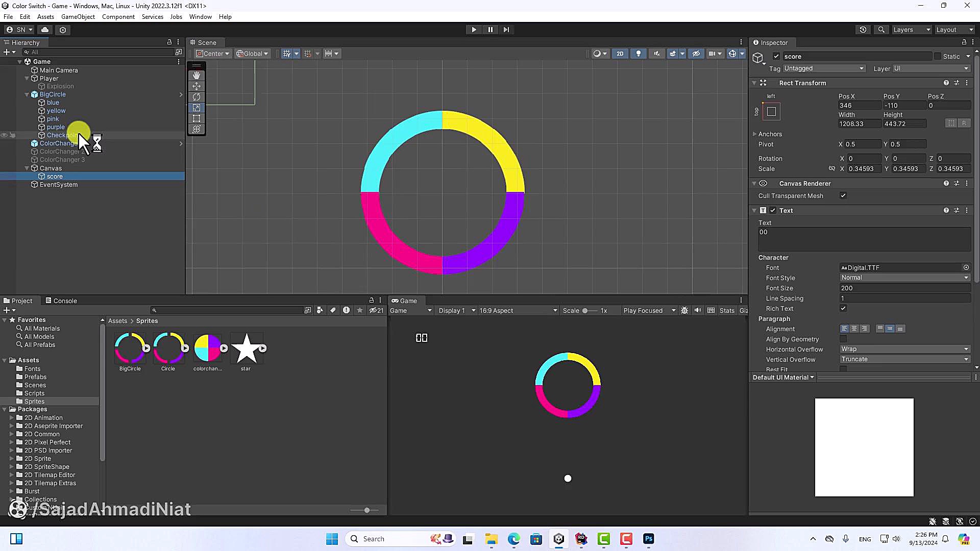Open the font object picker for Digital.TTF
This screenshot has width=980, height=551.
(966, 267)
